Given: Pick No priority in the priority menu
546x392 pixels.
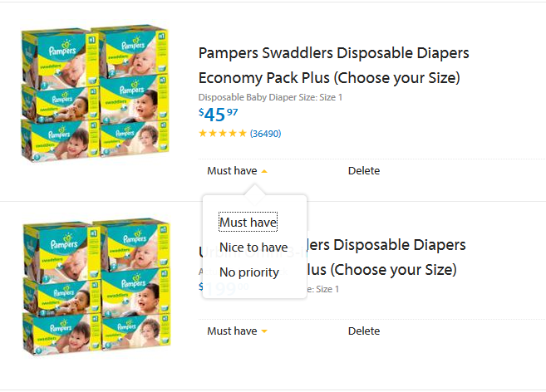Looking at the screenshot, I should click(x=249, y=272).
